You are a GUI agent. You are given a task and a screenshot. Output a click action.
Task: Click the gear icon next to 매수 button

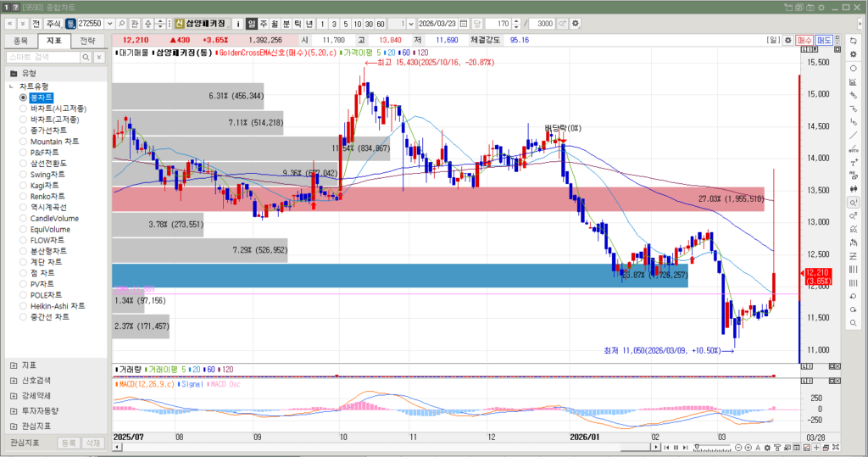pyautogui.click(x=788, y=40)
